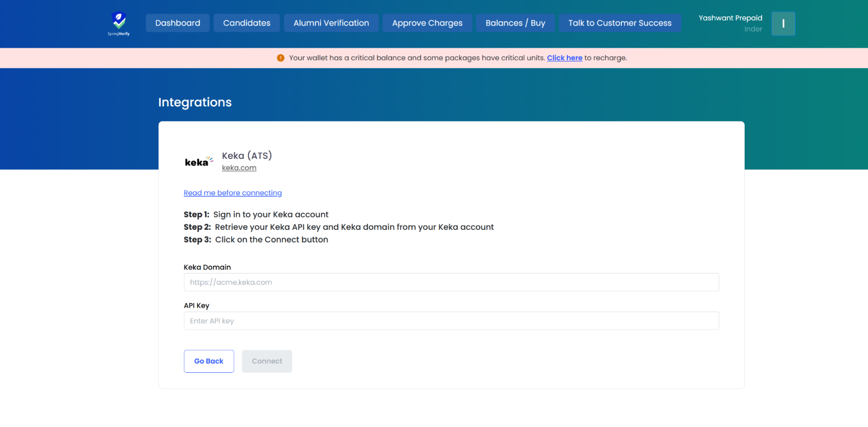Open the Dashboard page
868x427 pixels.
coord(178,23)
